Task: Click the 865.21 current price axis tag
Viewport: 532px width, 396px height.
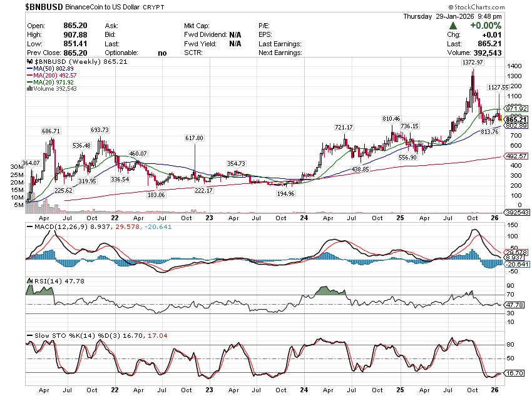Action: (x=518, y=119)
